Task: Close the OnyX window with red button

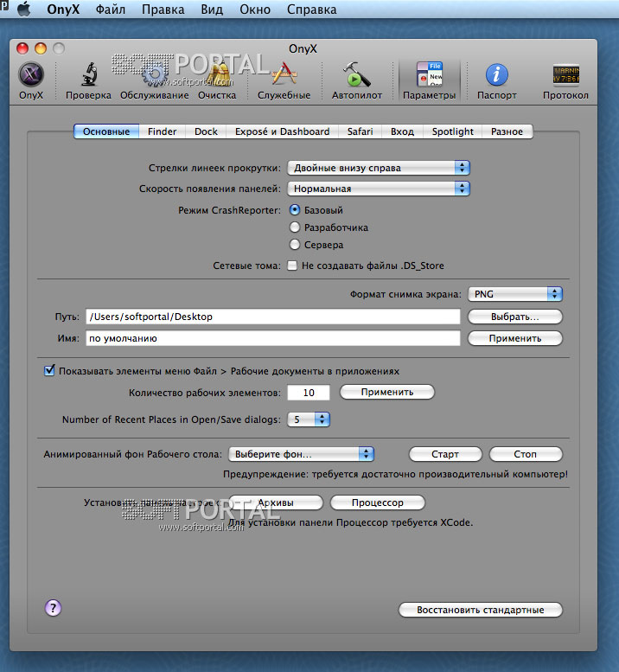Action: [x=22, y=48]
